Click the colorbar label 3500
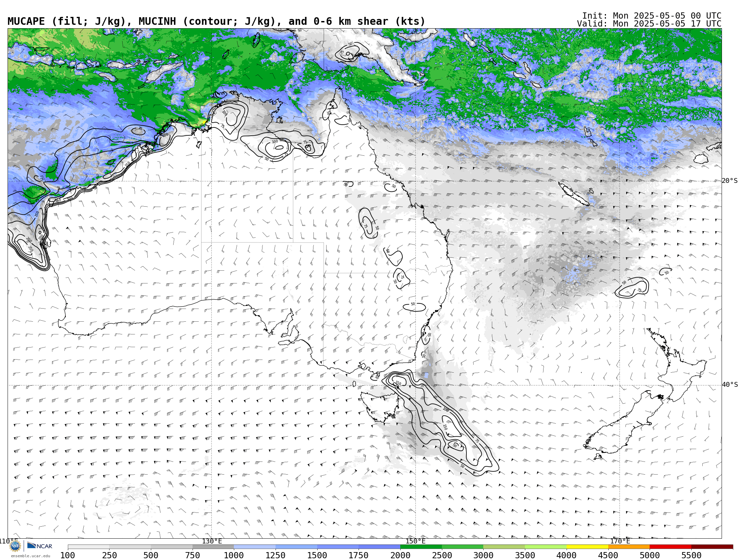The width and height of the screenshot is (744, 560). (x=525, y=556)
